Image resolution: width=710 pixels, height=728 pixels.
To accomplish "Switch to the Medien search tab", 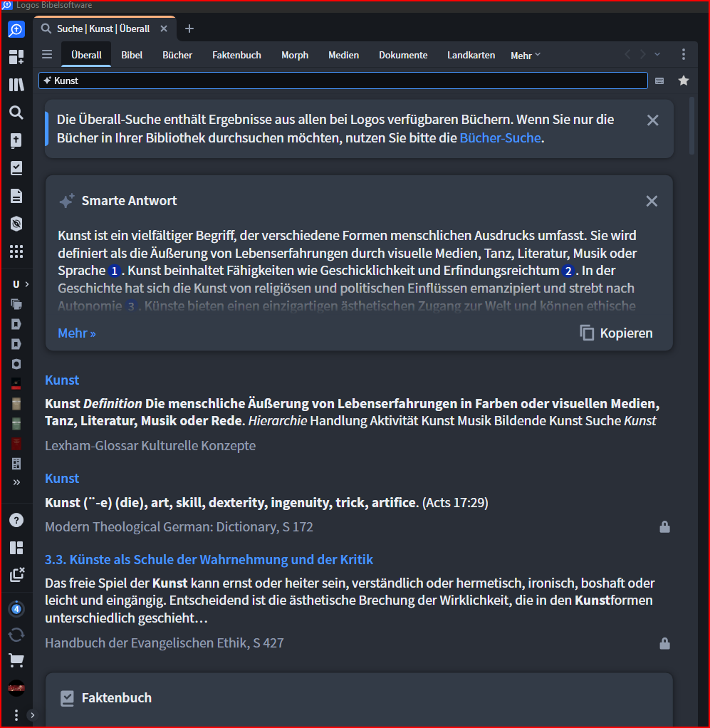I will click(343, 55).
